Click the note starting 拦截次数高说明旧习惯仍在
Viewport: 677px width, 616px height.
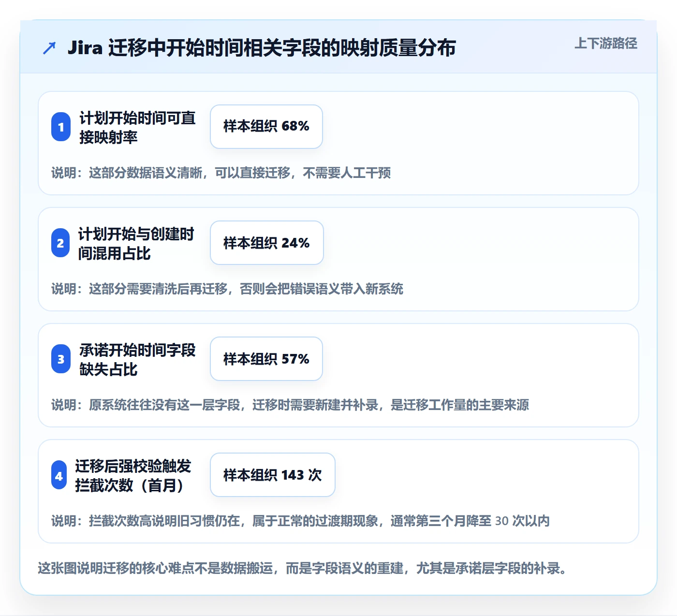pos(300,521)
